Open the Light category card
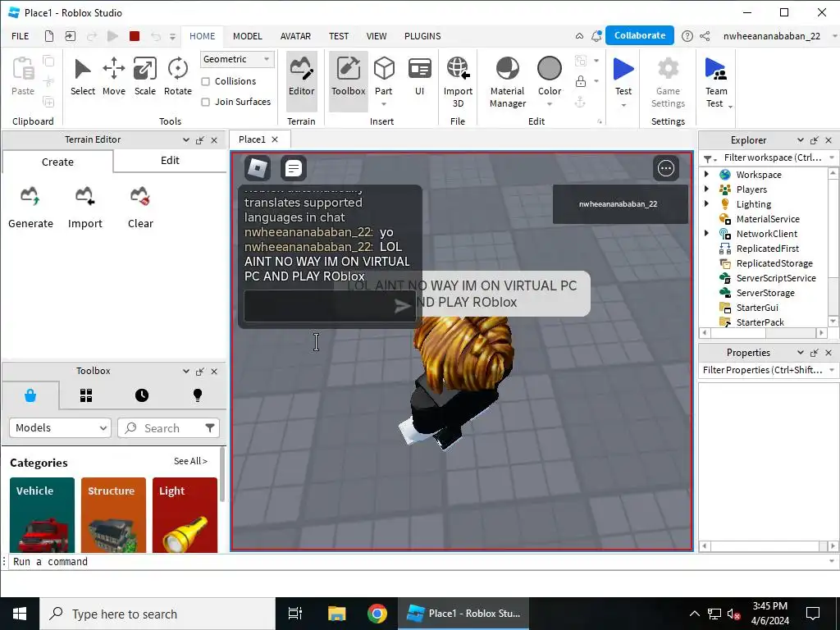The height and width of the screenshot is (630, 840). coord(185,515)
